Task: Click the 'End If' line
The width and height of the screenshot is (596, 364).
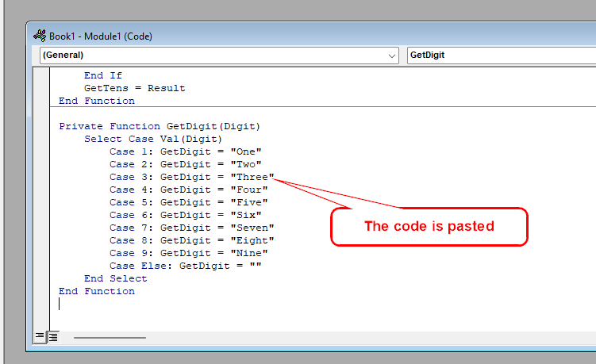Action: [x=103, y=75]
